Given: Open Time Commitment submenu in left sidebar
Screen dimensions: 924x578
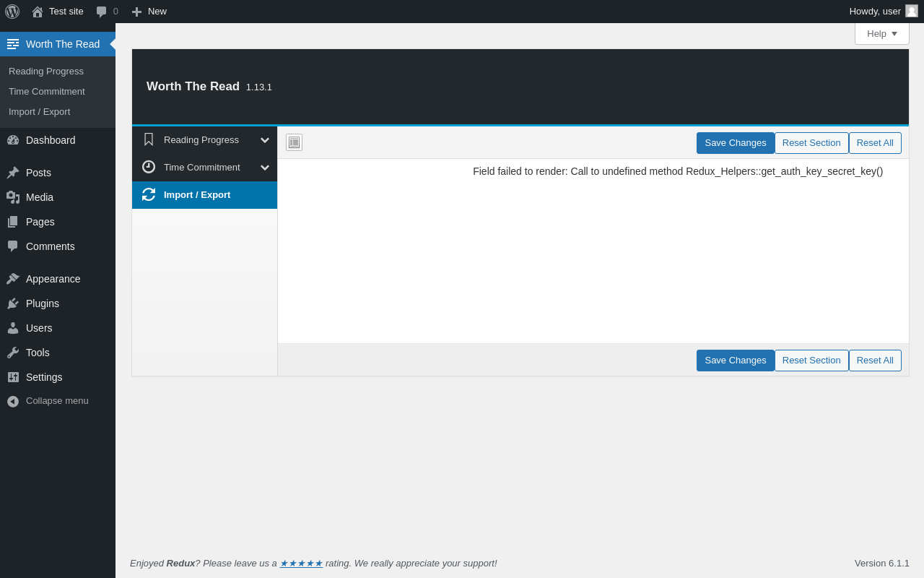Looking at the screenshot, I should (x=47, y=91).
